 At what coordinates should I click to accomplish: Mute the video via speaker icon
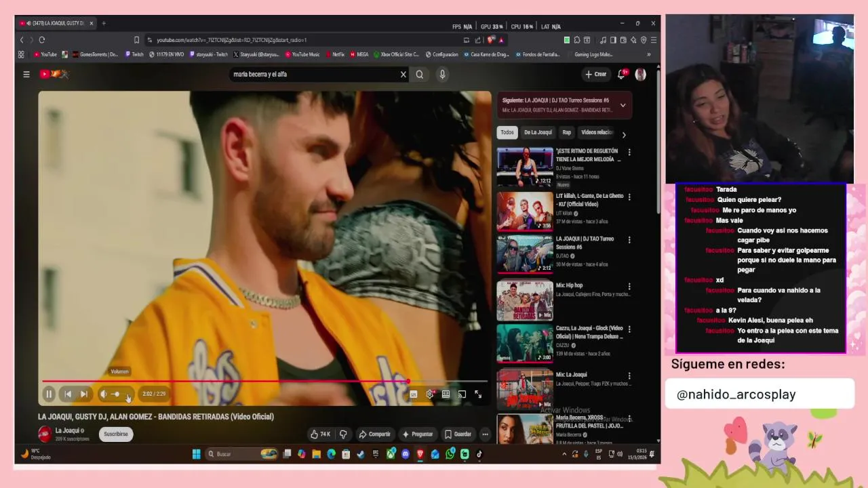tap(104, 394)
